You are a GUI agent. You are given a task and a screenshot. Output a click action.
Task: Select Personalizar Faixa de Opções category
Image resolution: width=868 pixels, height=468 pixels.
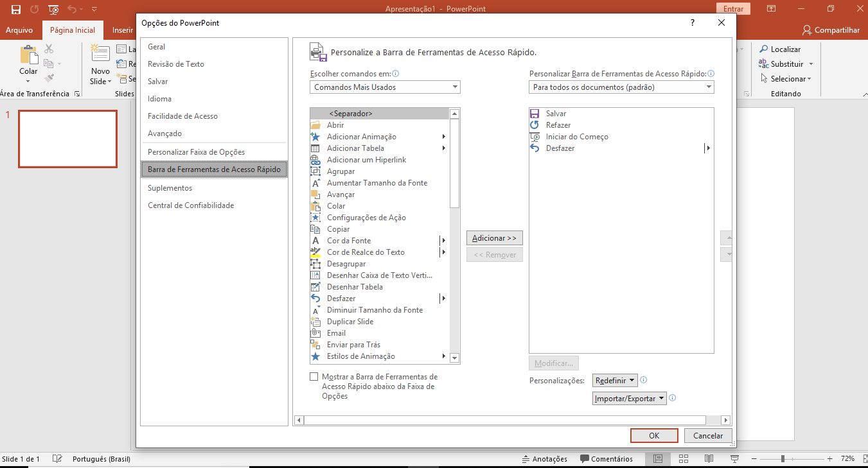[x=196, y=152]
